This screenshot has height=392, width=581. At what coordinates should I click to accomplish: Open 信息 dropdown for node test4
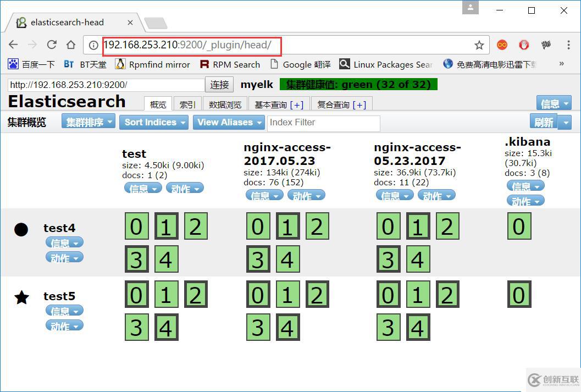click(64, 242)
